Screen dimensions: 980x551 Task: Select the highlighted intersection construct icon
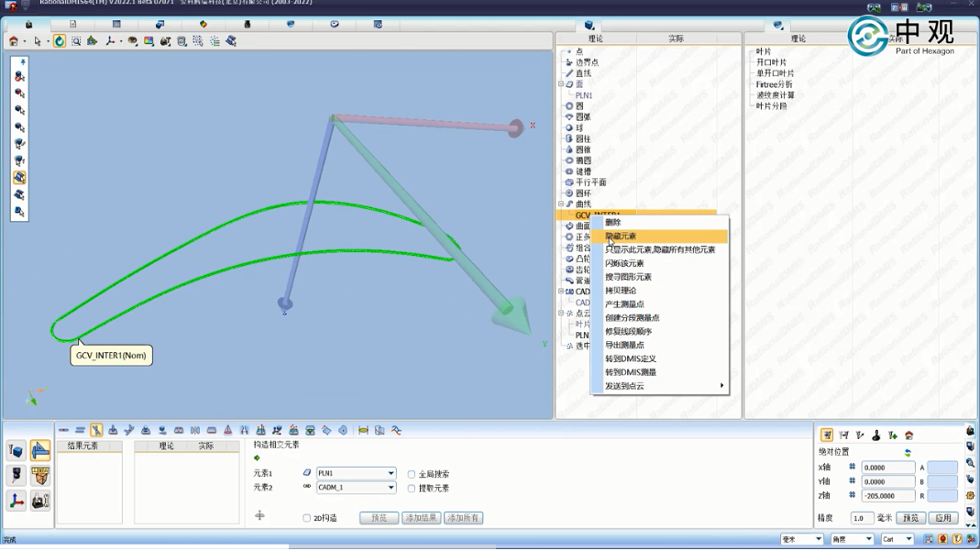[96, 430]
